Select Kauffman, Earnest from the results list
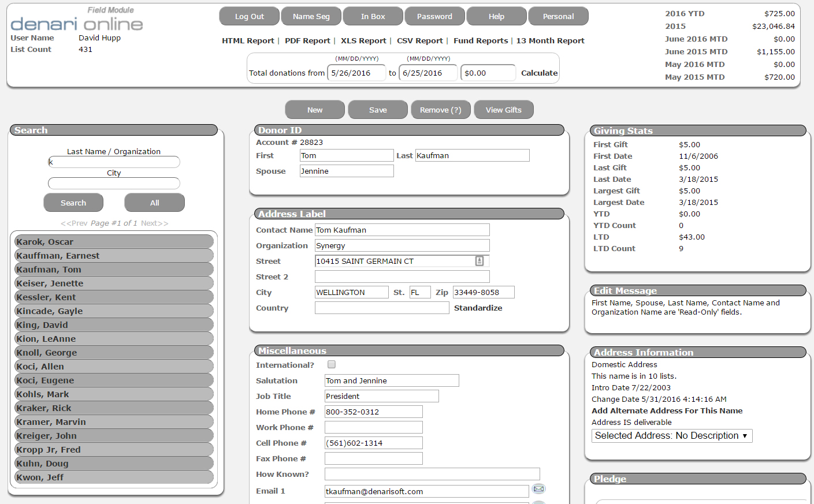The height and width of the screenshot is (504, 814). click(x=114, y=256)
